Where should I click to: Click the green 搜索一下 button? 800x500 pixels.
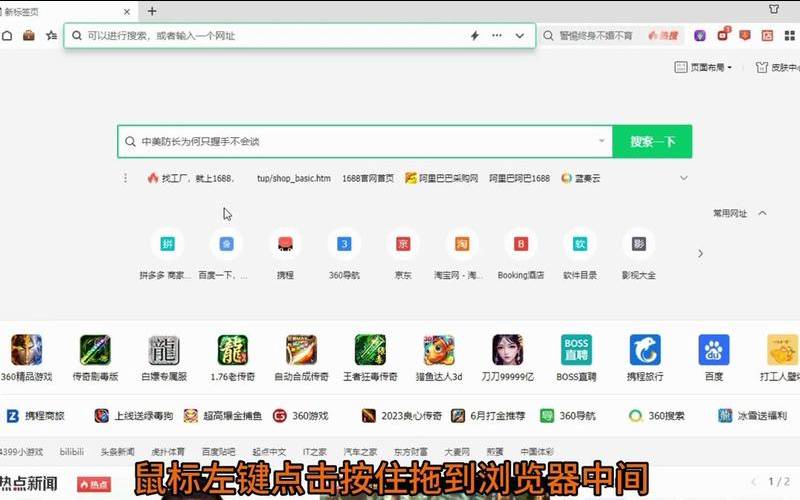pyautogui.click(x=652, y=141)
